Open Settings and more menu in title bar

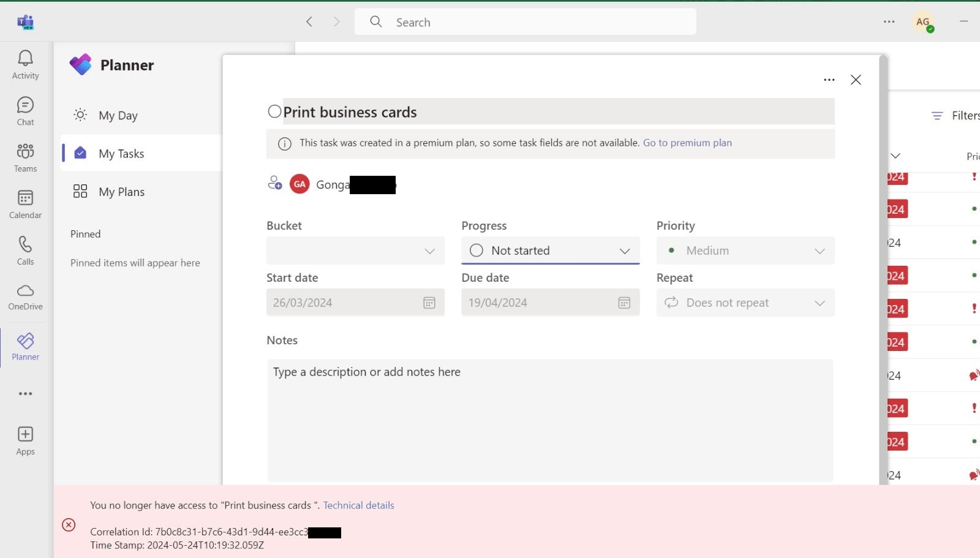889,22
